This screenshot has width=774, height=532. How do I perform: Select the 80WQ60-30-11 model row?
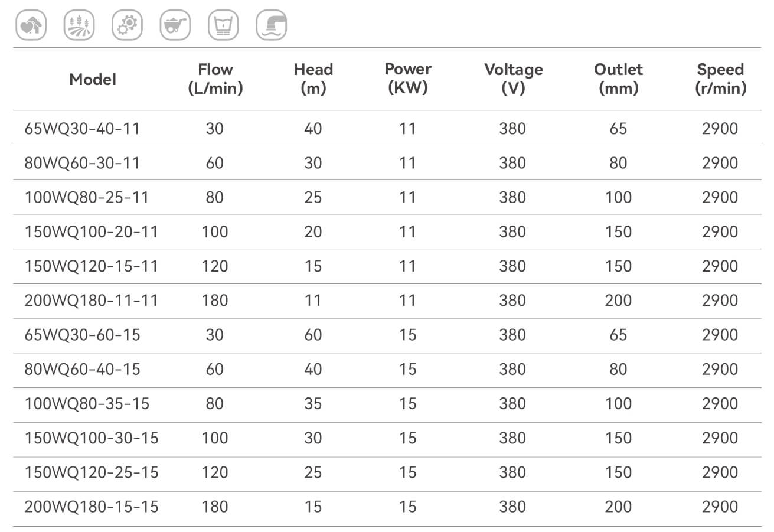[82, 162]
